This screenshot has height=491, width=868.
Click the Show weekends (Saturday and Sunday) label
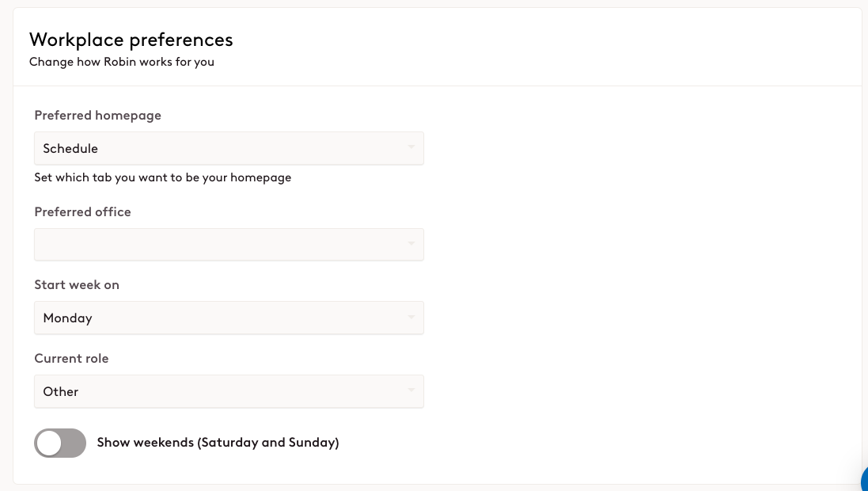point(218,443)
